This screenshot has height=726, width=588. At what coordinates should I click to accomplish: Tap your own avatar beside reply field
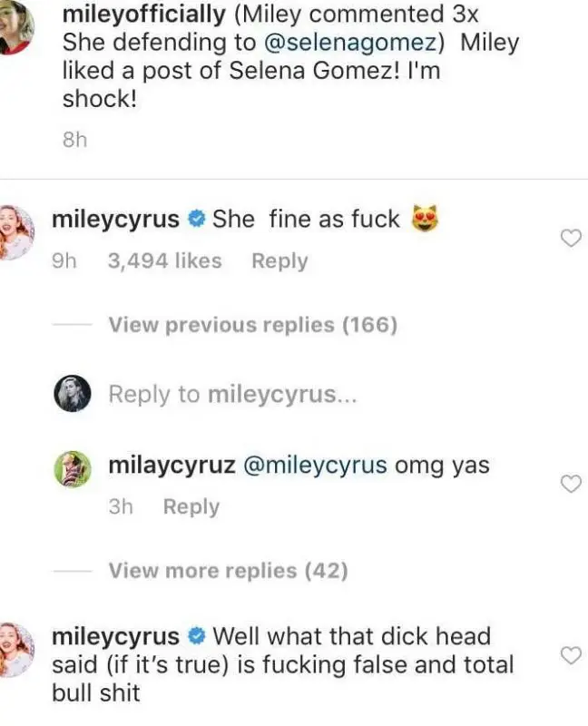(73, 393)
